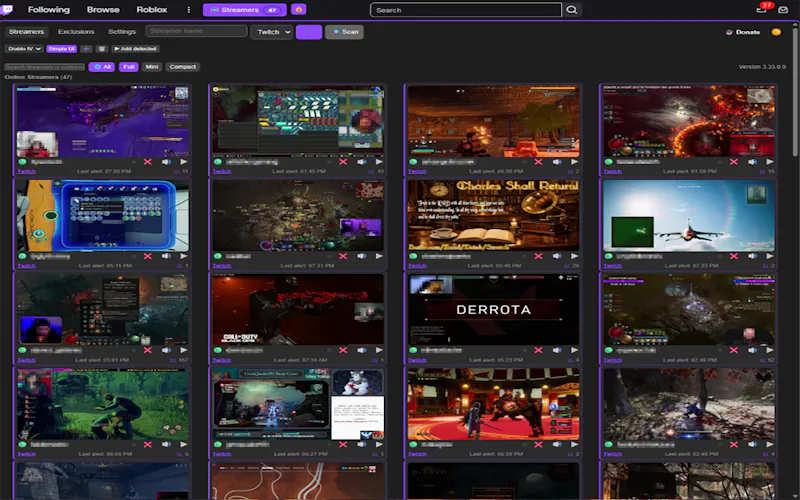Screen dimensions: 800x500
Task: Mute alerts for the 07:00 PM streamer
Action: [166, 162]
